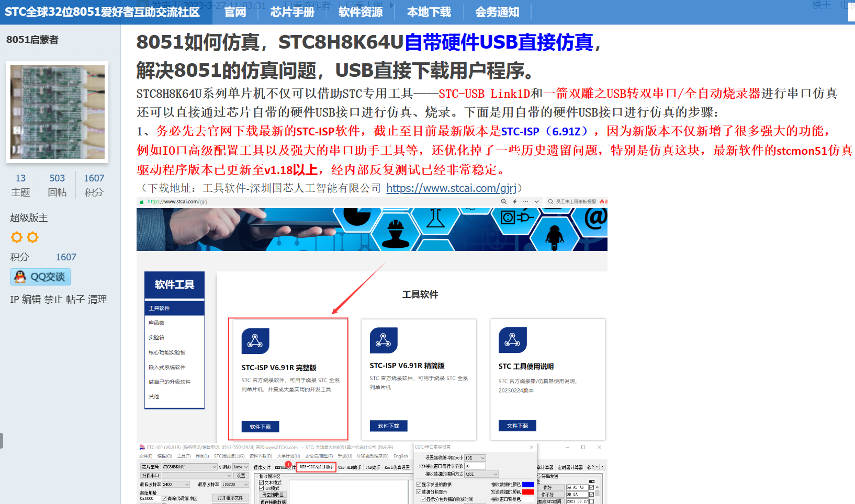Image resolution: width=855 pixels, height=504 pixels.
Task: Open the 会务通知 navigation item
Action: coord(497,12)
